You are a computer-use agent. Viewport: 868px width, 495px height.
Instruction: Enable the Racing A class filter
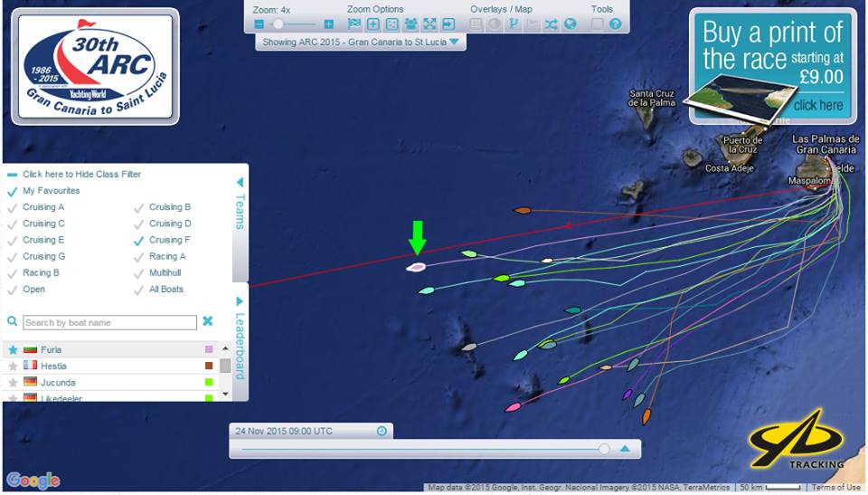point(139,257)
